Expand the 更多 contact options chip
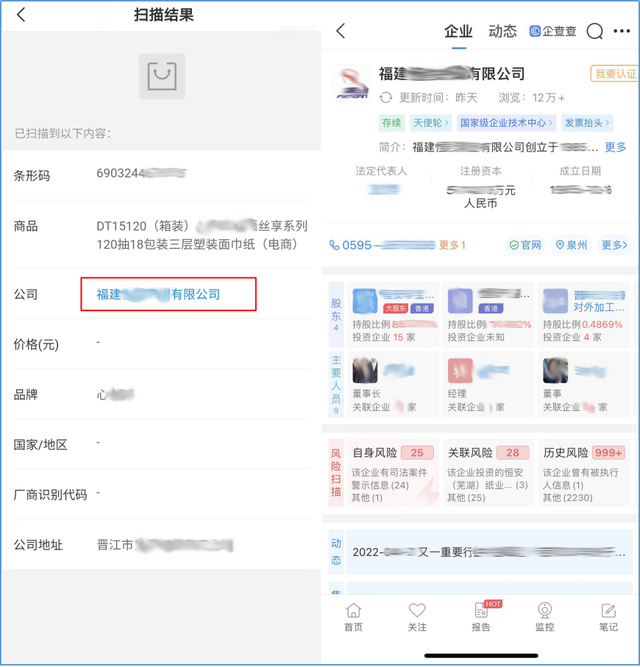This screenshot has width=640, height=667. [614, 245]
